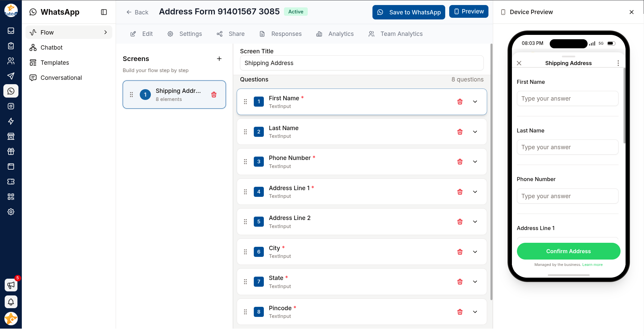The image size is (644, 336).
Task: Click Last Name answer field in preview
Action: click(x=567, y=147)
